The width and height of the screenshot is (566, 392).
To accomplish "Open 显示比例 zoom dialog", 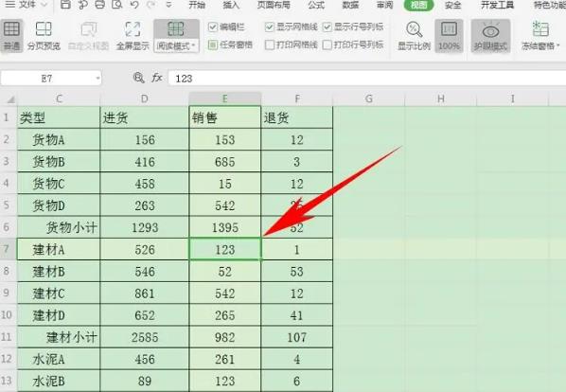I will pos(414,36).
